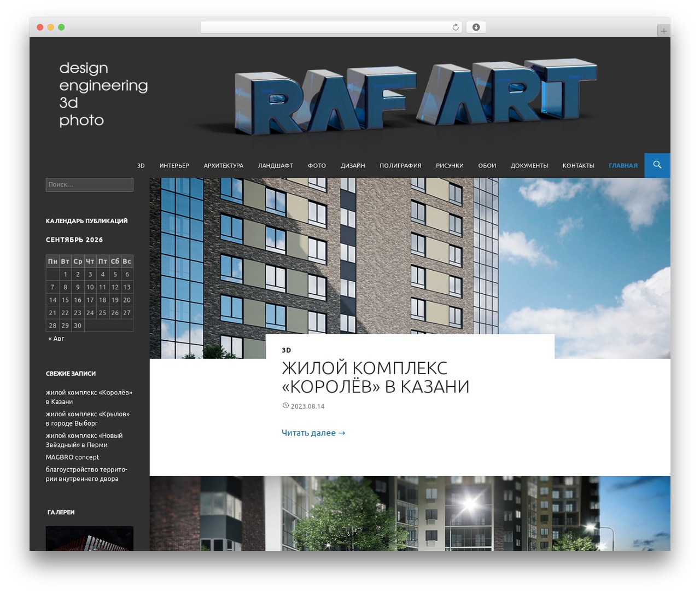Go to the ИНТЕРЬЕР section
This screenshot has height=593, width=700.
click(174, 166)
